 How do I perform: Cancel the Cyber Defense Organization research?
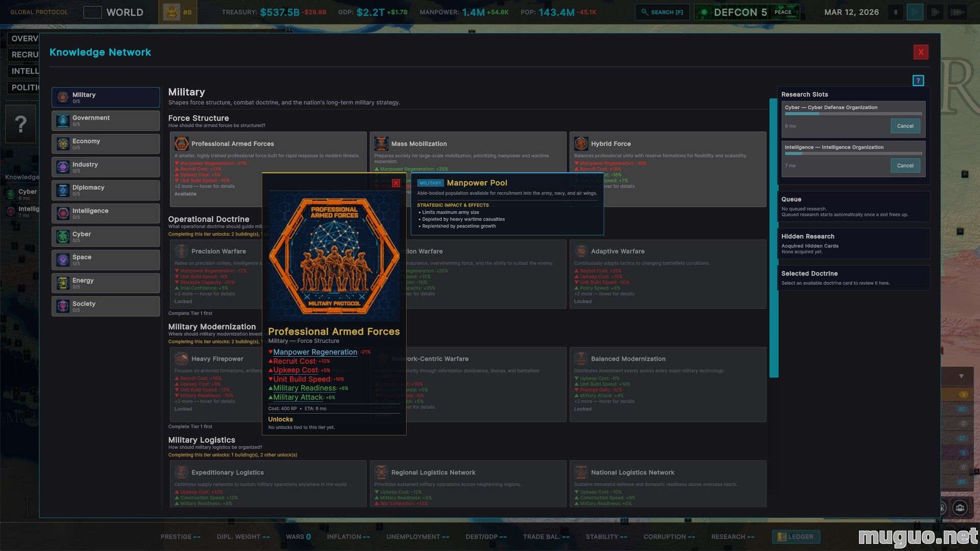coord(905,126)
